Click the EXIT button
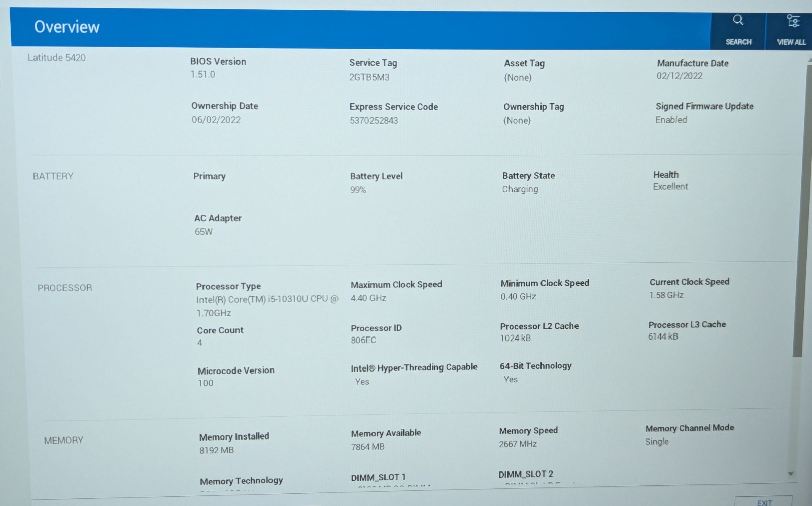The width and height of the screenshot is (812, 506). 764,502
